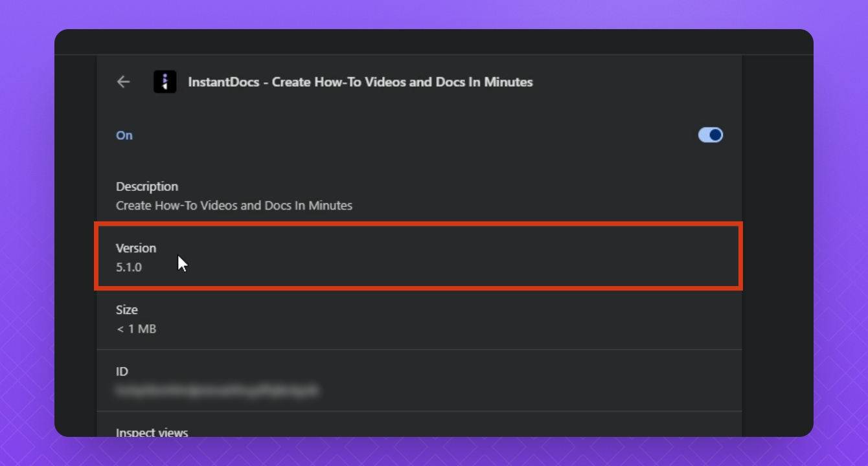This screenshot has width=868, height=466.
Task: Click the InstantDocs extension logo icon
Action: click(165, 82)
